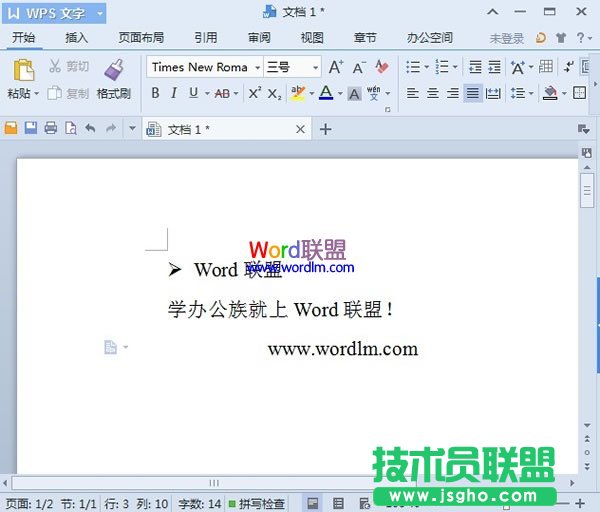Click the 未登录 login button
The width and height of the screenshot is (600, 512).
(x=506, y=38)
